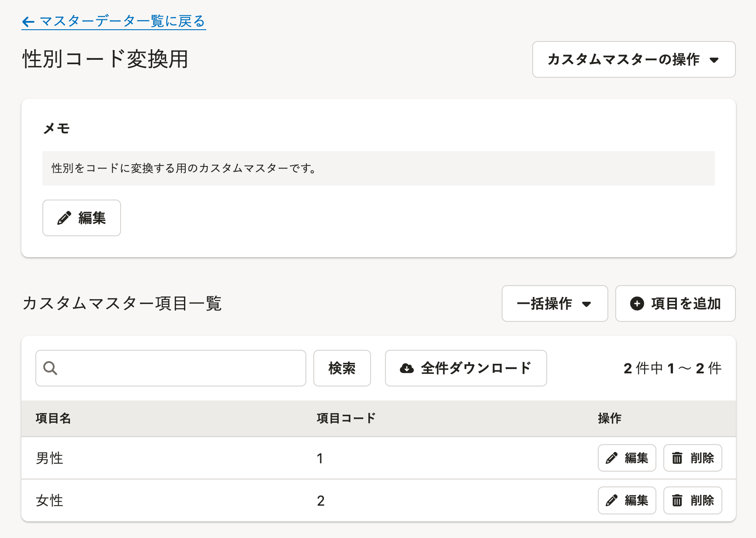Click the plus icon for 項目を追加

coord(637,303)
